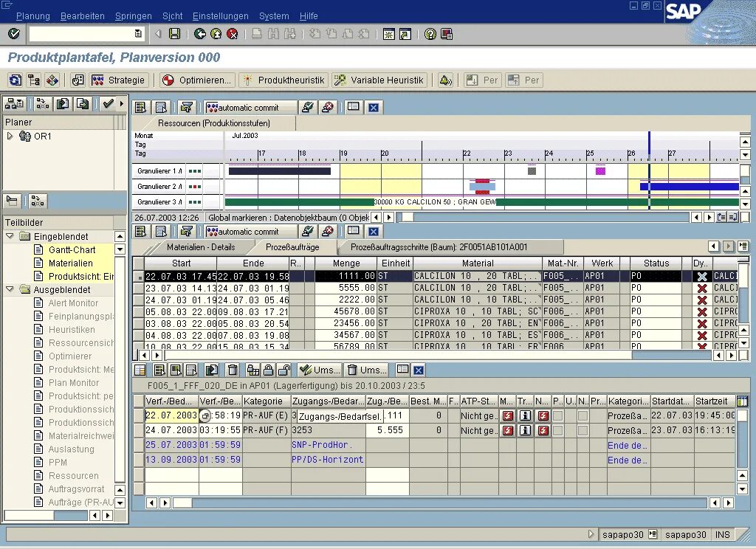The image size is (756, 549).
Task: Click the Produktheuristik button
Action: pyautogui.click(x=284, y=80)
